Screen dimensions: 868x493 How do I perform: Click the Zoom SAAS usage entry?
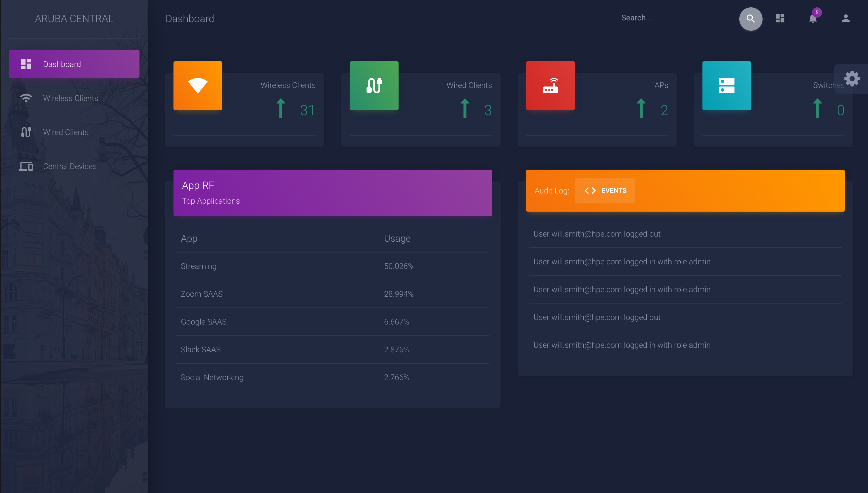pyautogui.click(x=399, y=294)
